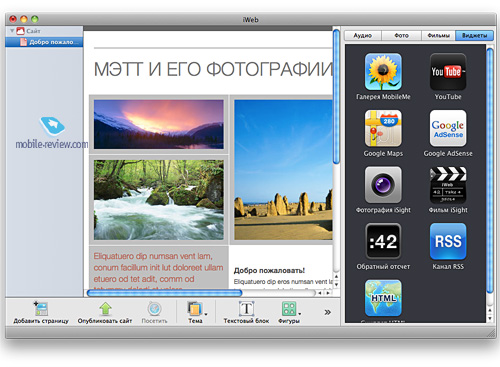
Task: Select the Обратный отсчет countdown widget
Action: pyautogui.click(x=383, y=241)
